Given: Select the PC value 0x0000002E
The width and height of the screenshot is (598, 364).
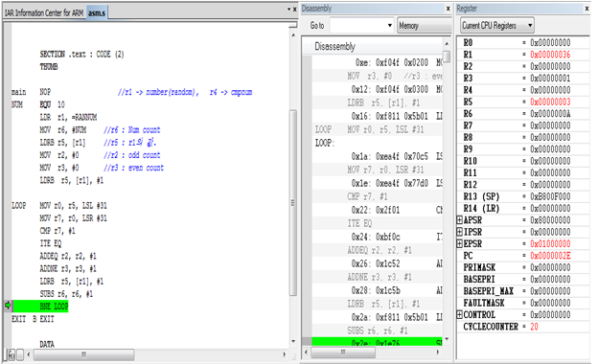Looking at the screenshot, I should point(550,256).
